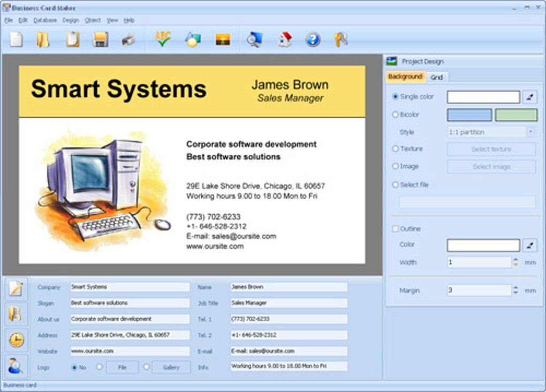Click the About us input field
This screenshot has width=546, height=392.
[x=130, y=319]
